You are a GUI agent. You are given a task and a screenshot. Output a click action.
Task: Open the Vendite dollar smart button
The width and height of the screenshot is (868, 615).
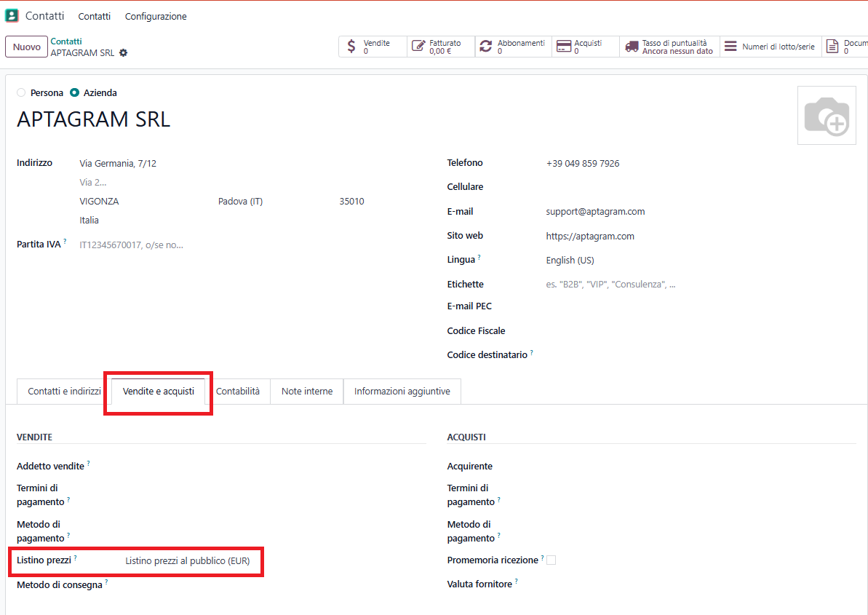[373, 47]
